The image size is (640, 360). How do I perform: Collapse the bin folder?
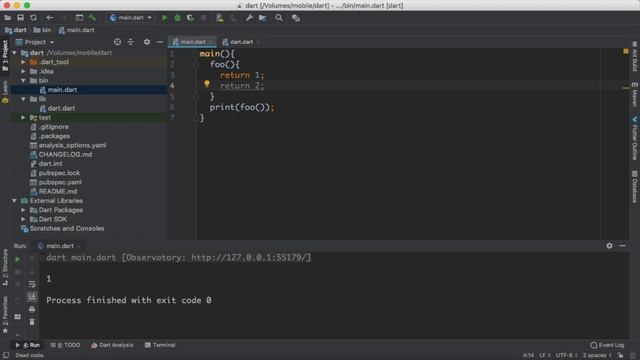point(23,80)
